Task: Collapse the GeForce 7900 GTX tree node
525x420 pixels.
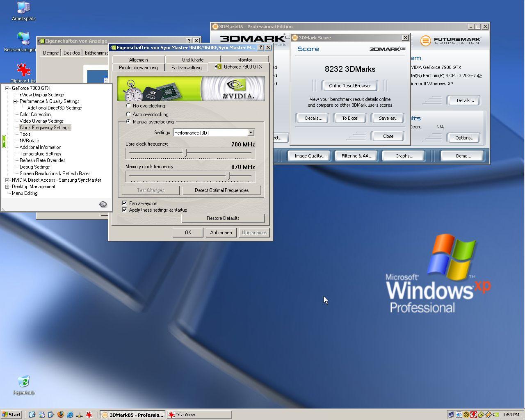Action: [x=7, y=88]
